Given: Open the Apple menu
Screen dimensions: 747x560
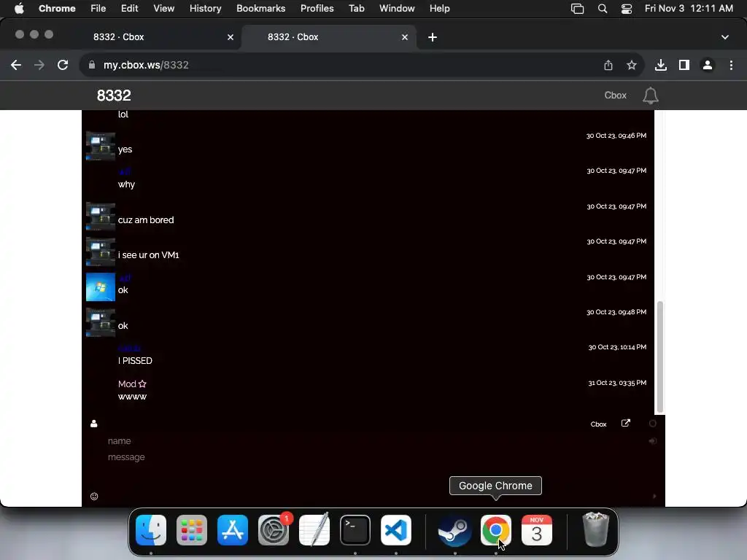Looking at the screenshot, I should [x=19, y=8].
